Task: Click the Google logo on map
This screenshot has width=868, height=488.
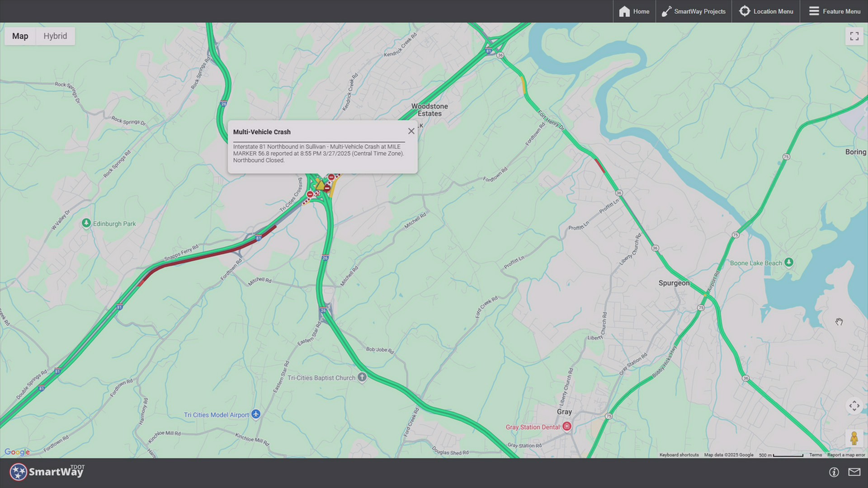Action: pyautogui.click(x=17, y=452)
